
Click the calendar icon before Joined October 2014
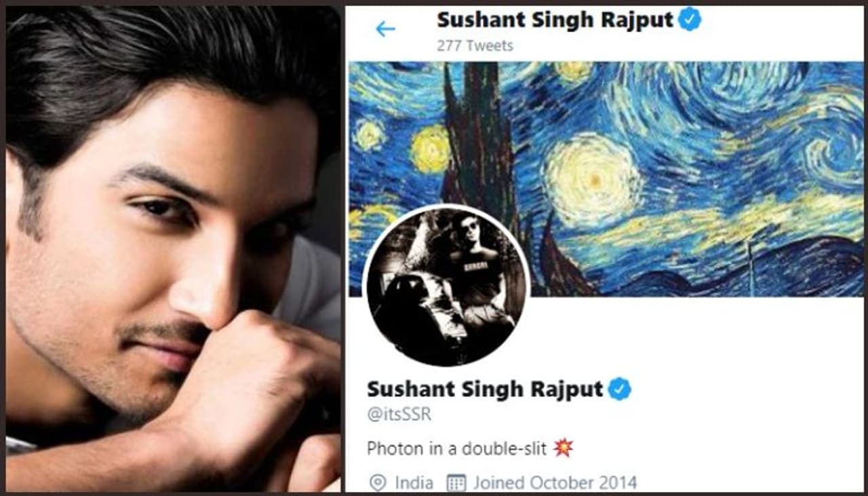coord(456,483)
